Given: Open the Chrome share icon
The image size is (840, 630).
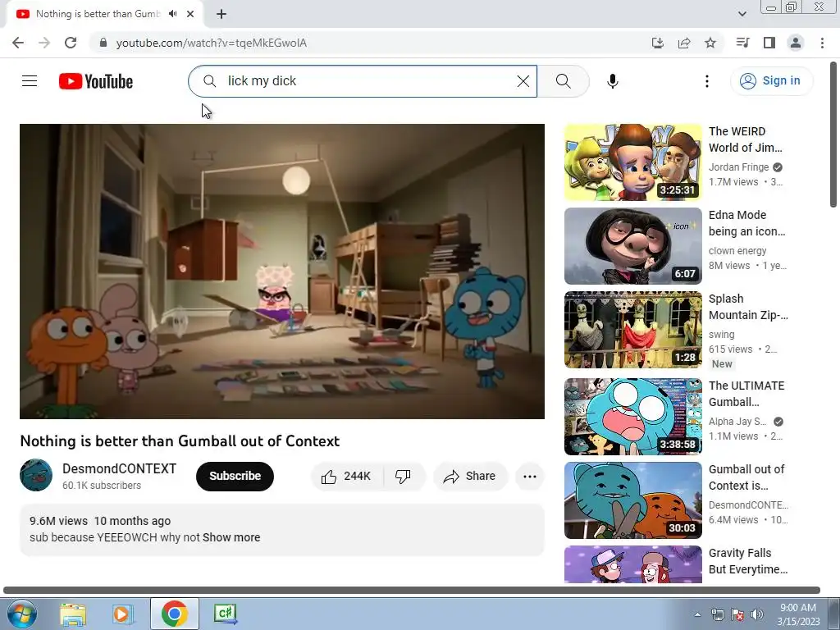Looking at the screenshot, I should (683, 43).
